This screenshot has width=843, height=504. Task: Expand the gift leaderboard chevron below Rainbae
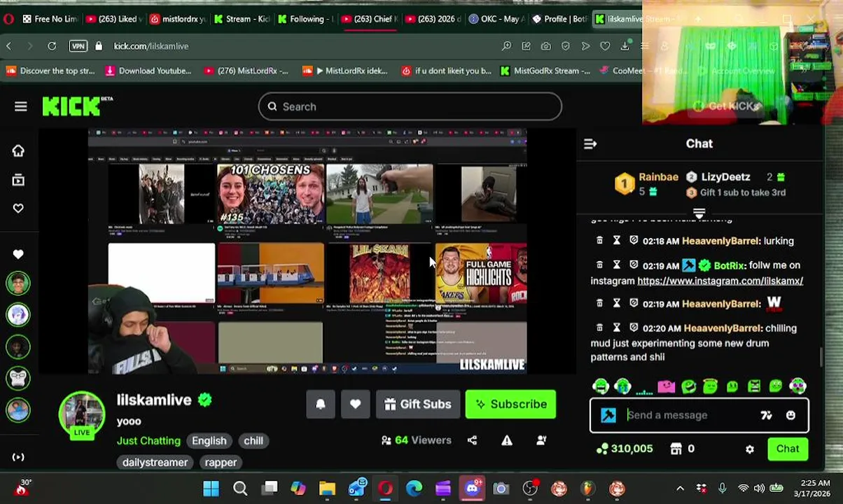(699, 212)
